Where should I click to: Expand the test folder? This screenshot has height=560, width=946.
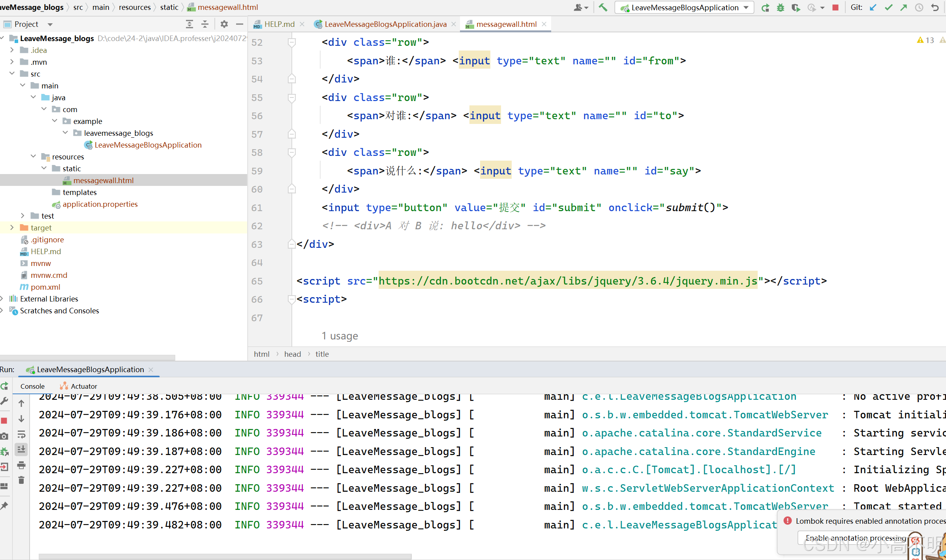(23, 215)
